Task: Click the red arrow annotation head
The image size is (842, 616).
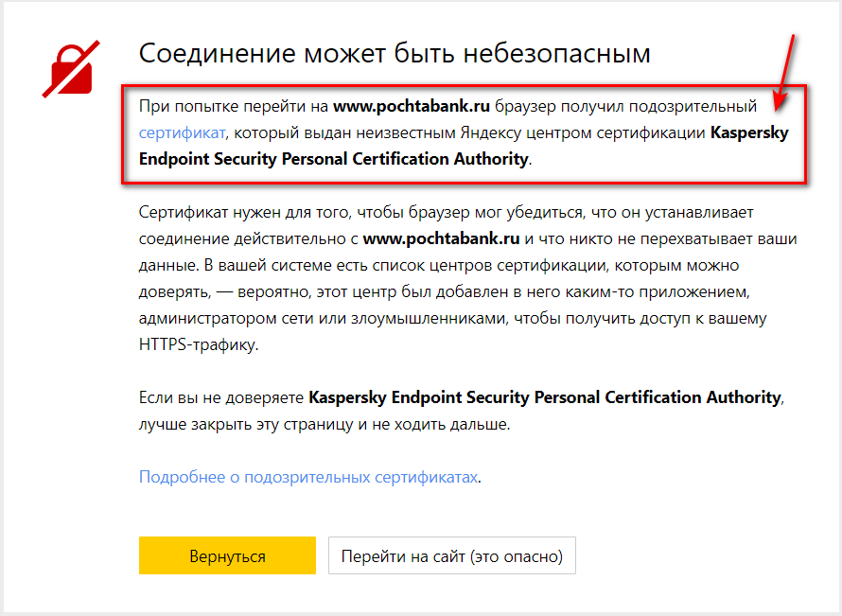Action: [780, 100]
